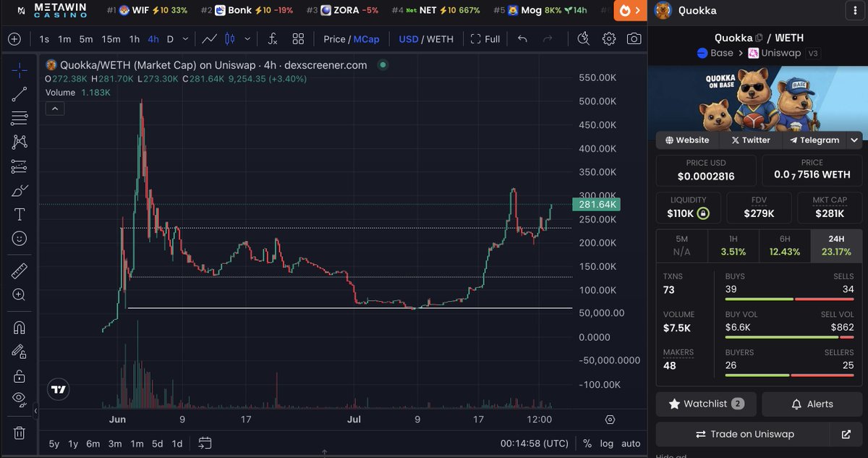Image resolution: width=868 pixels, height=458 pixels.
Task: Open trending token #1 WIF
Action: tap(147, 10)
